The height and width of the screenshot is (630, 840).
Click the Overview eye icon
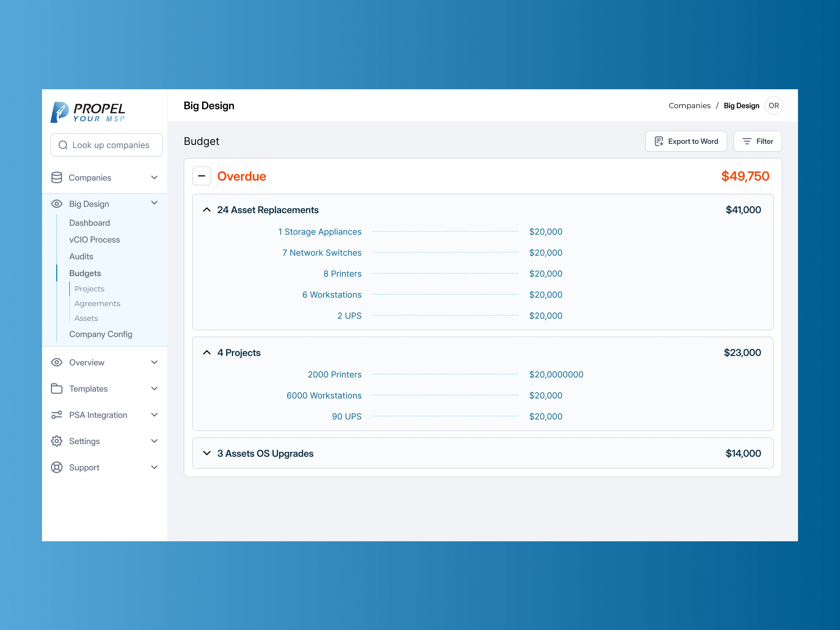tap(57, 362)
